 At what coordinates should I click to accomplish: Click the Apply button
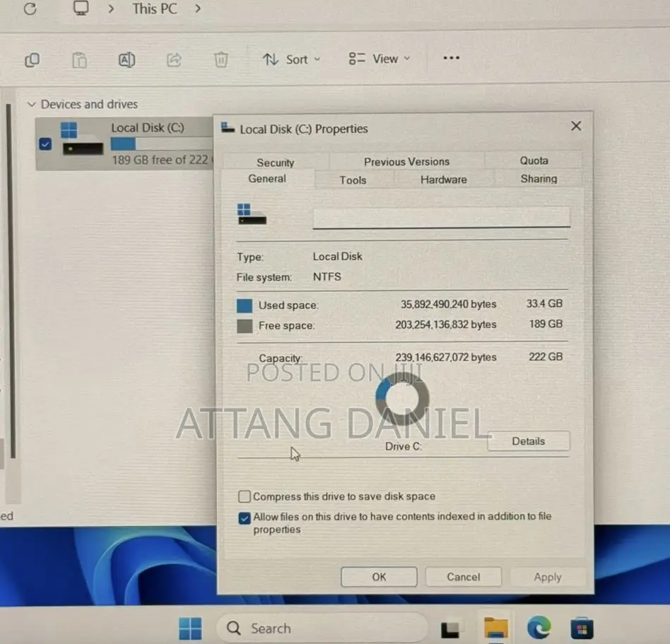point(547,577)
